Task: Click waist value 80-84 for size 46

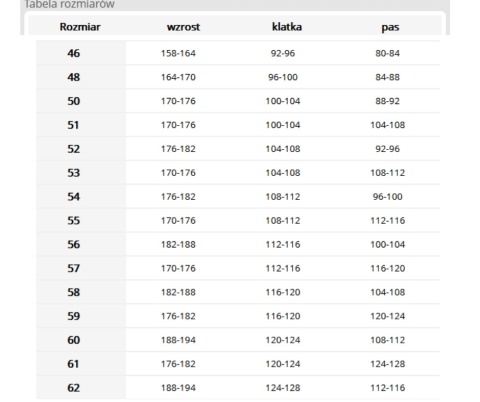Action: (388, 53)
